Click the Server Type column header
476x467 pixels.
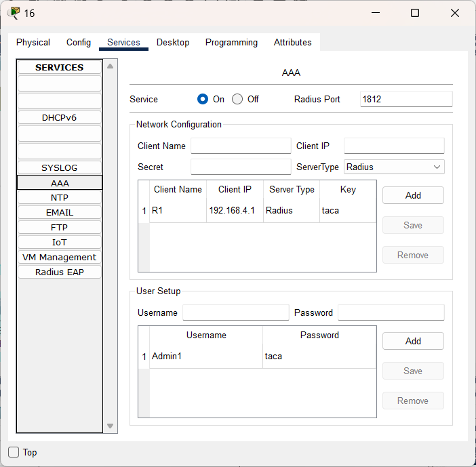(292, 190)
